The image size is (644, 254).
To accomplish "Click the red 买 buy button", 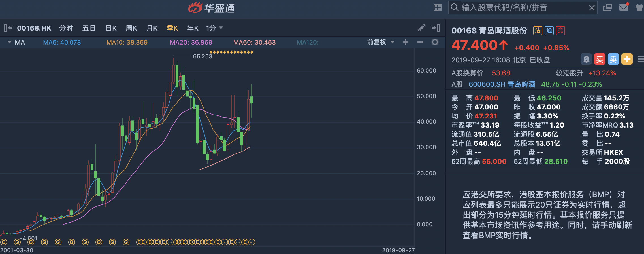I will coord(600,59).
